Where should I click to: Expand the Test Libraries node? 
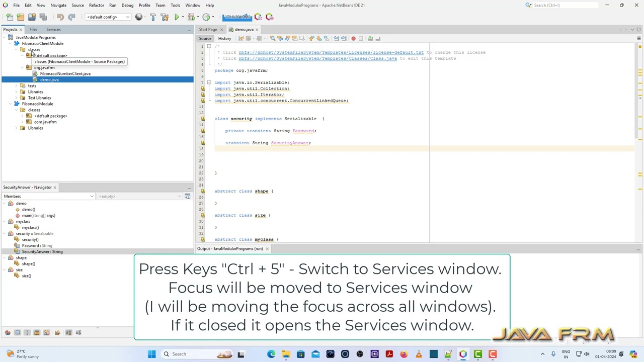16,98
